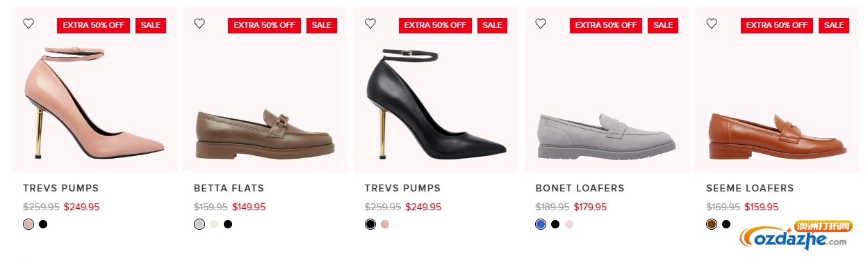Pick black swatch on Betta Flats
The width and height of the screenshot is (868, 259).
pyautogui.click(x=228, y=224)
